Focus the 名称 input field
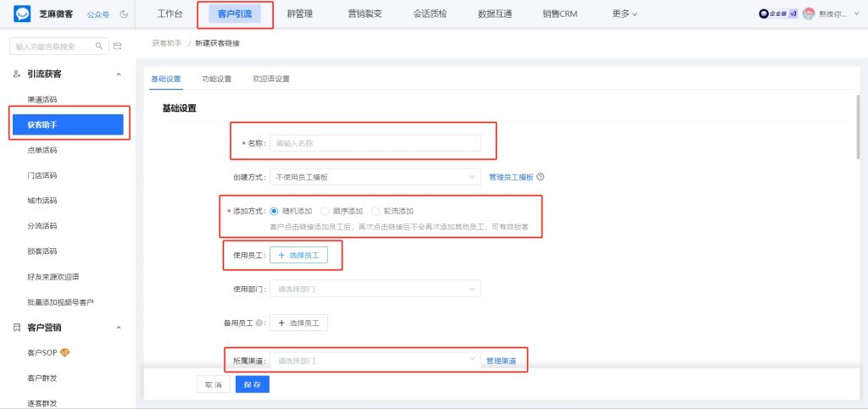Viewport: 868px width, 409px height. 376,143
